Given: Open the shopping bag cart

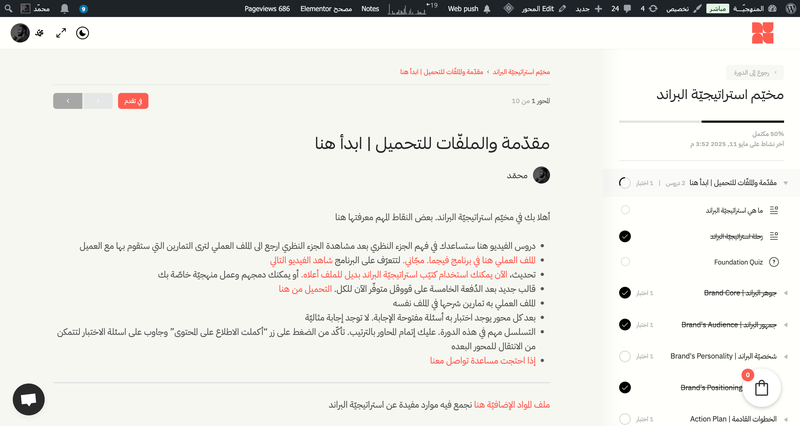Looking at the screenshot, I should 761,388.
